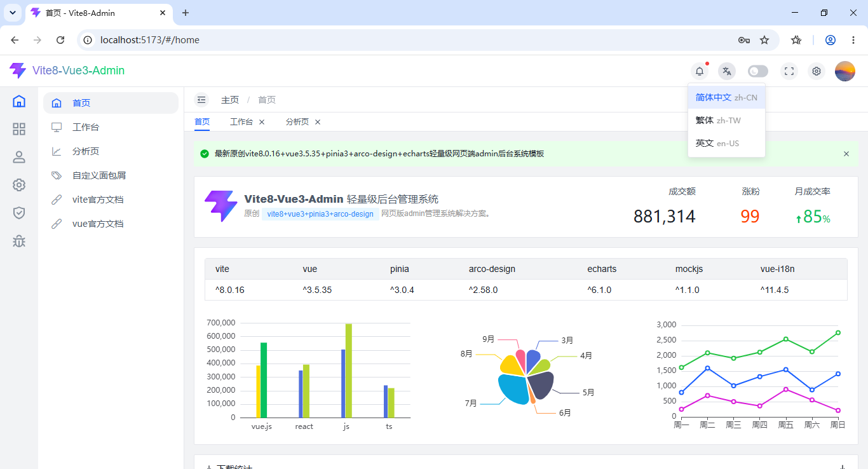Select 繁体 zh-TW language
The image size is (868, 469).
click(x=726, y=120)
